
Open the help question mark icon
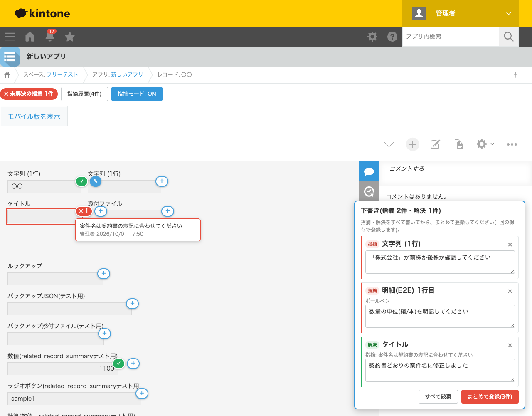pyautogui.click(x=392, y=37)
